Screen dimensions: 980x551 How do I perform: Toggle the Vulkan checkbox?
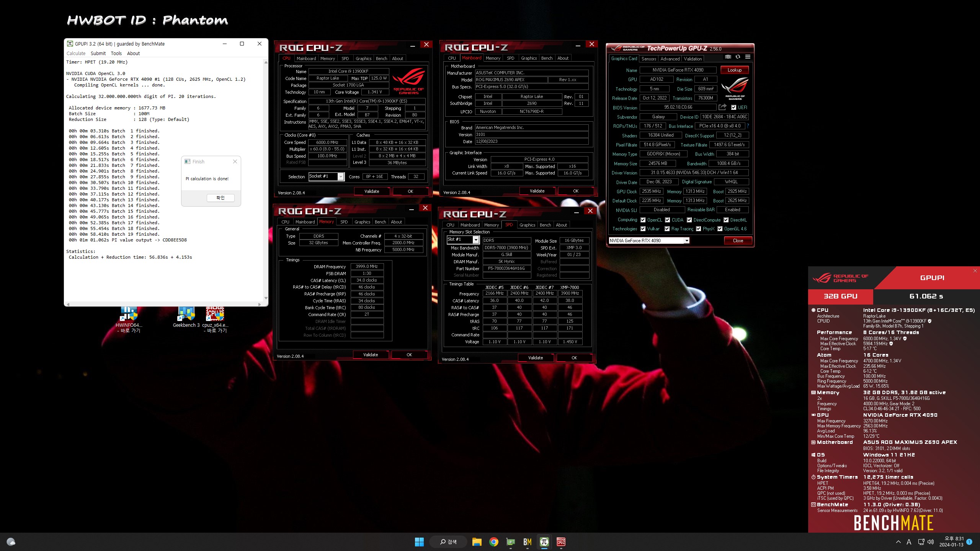point(643,229)
